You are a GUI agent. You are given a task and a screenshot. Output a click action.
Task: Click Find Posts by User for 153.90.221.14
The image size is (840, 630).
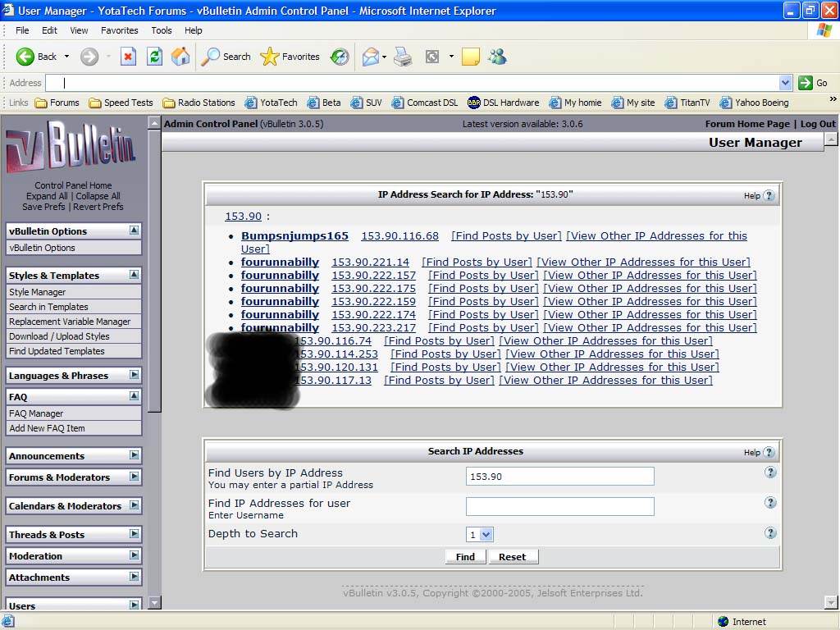coord(477,262)
